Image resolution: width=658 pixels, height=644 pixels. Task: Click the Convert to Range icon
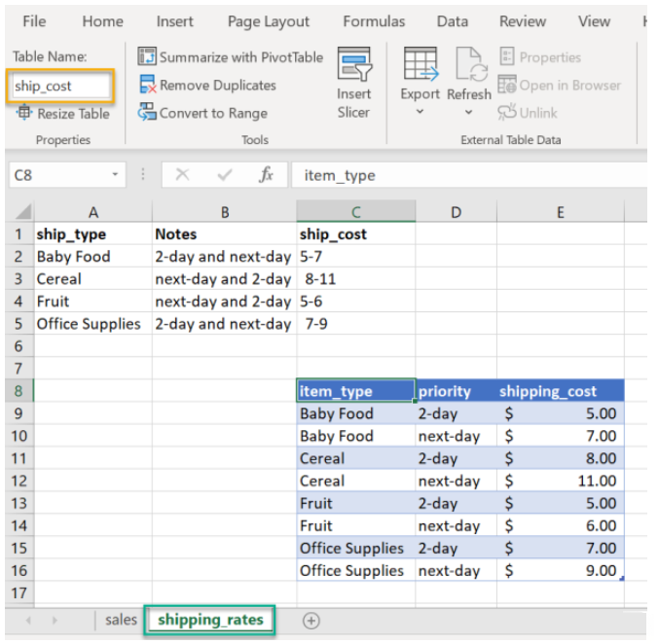click(x=147, y=113)
